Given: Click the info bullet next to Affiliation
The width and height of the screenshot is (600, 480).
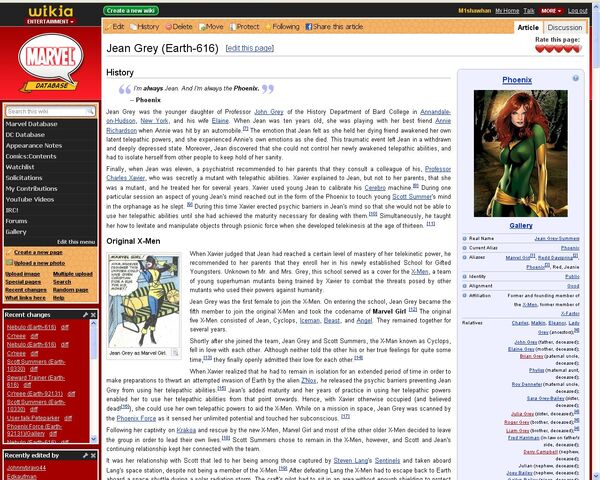Looking at the screenshot, I should click(465, 296).
